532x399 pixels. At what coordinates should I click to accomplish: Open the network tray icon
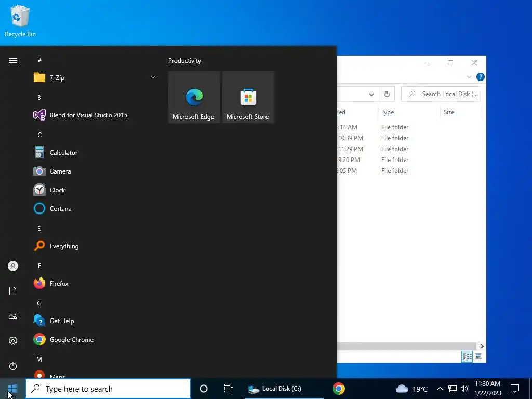[x=453, y=389]
